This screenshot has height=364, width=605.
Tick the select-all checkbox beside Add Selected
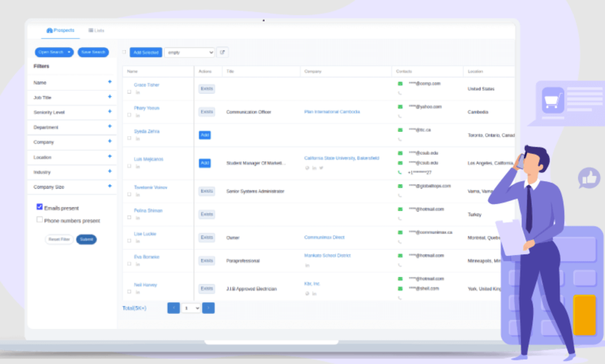[x=125, y=52]
